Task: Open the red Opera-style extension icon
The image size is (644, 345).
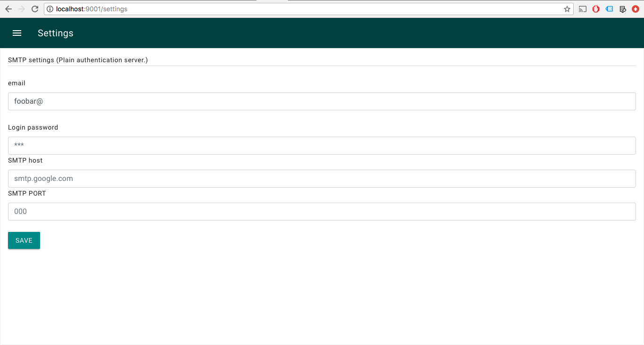Action: coord(596,9)
